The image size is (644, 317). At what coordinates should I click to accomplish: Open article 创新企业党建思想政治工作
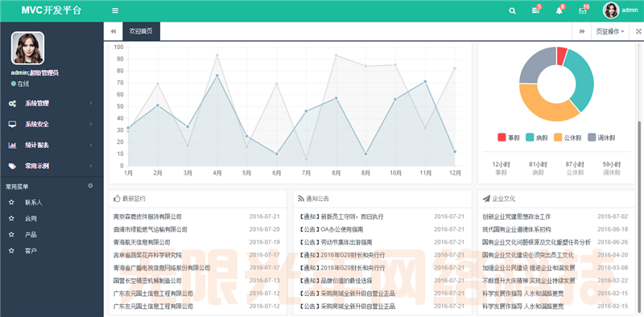click(517, 216)
